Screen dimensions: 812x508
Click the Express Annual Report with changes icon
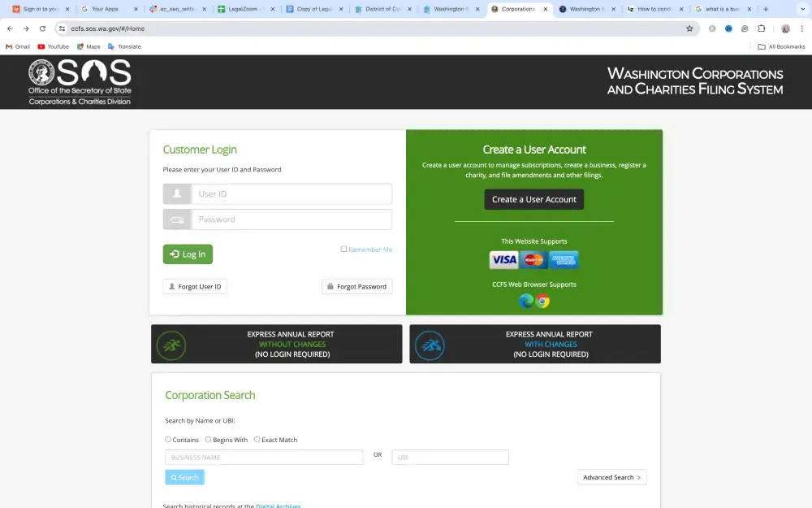click(430, 345)
